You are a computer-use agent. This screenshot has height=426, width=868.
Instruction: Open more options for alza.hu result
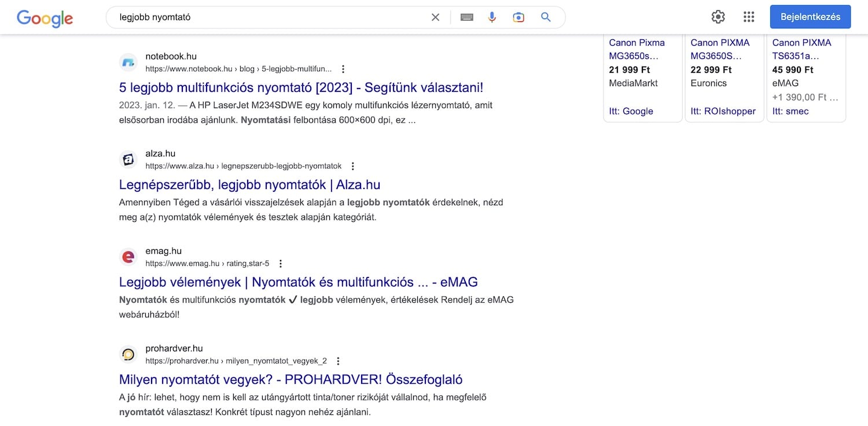pos(353,166)
